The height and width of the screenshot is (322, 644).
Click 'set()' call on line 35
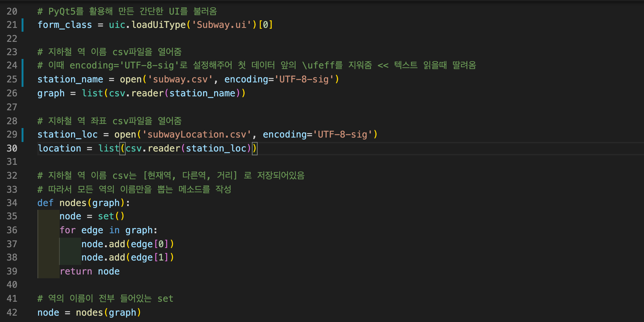(111, 216)
